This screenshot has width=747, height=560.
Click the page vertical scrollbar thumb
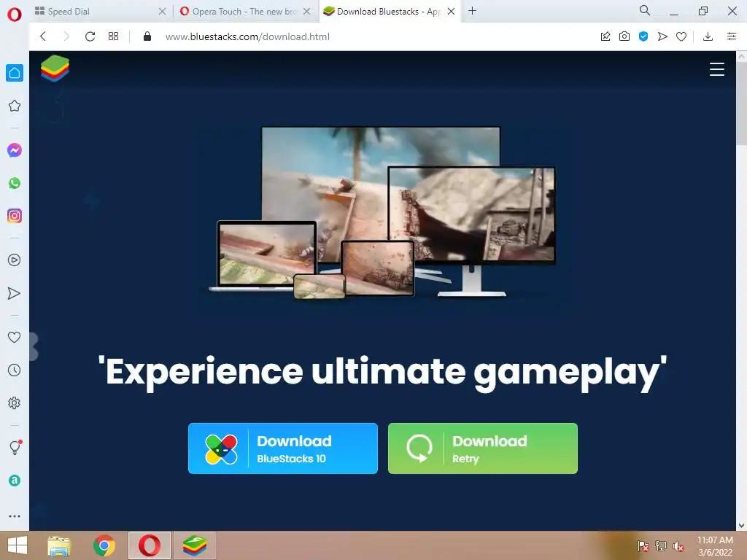coord(742,102)
